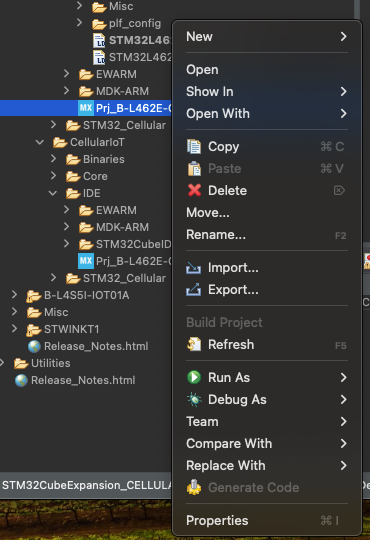This screenshot has width=370, height=540.
Task: Click the highlighted MX file icon
Action: click(86, 108)
